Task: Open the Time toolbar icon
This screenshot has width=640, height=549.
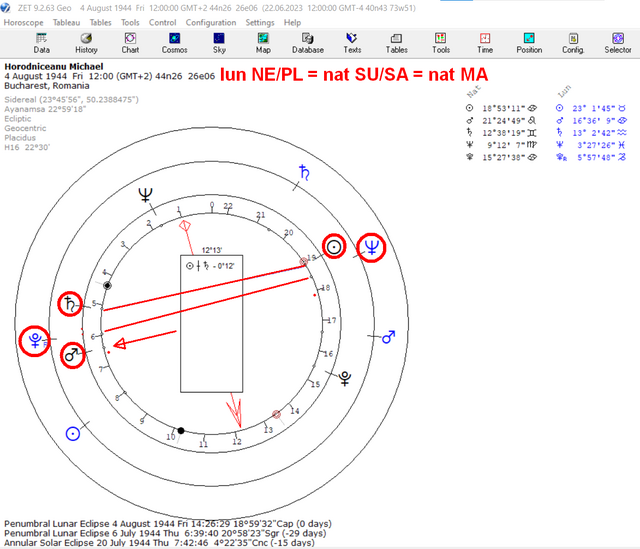Action: 485,43
